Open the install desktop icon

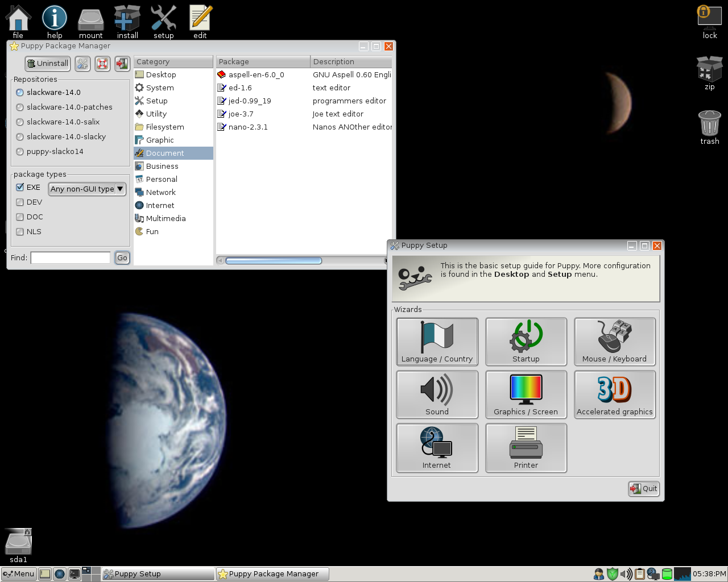pyautogui.click(x=127, y=23)
